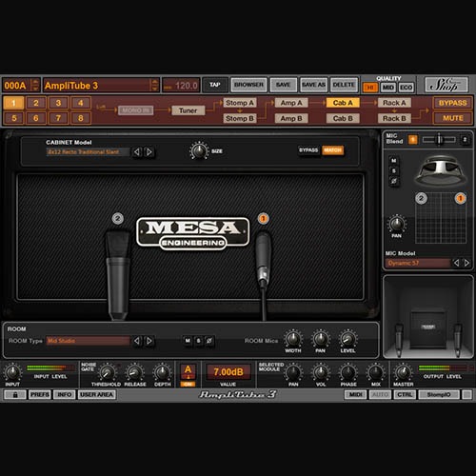Switch to Cab B module
The image size is (476, 476).
(343, 118)
